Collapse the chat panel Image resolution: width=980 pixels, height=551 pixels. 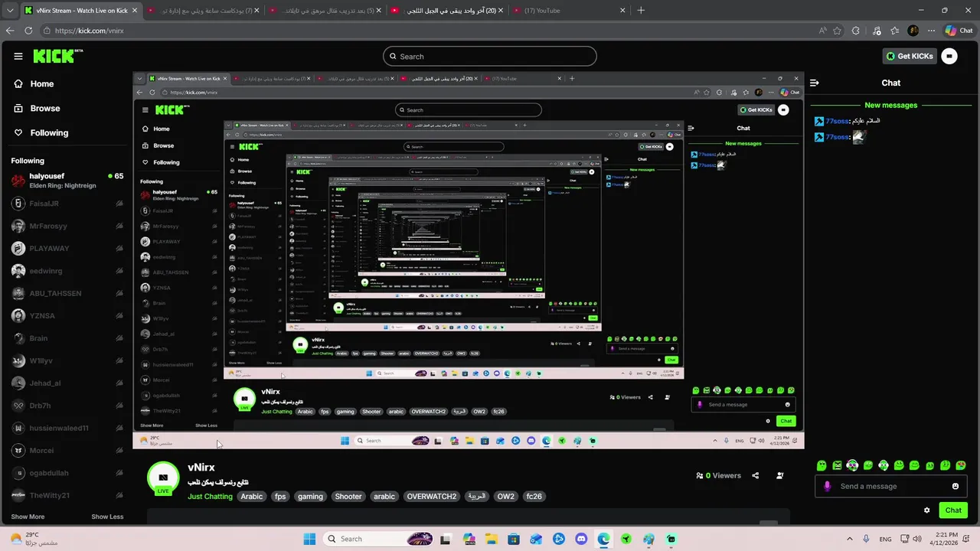[815, 83]
